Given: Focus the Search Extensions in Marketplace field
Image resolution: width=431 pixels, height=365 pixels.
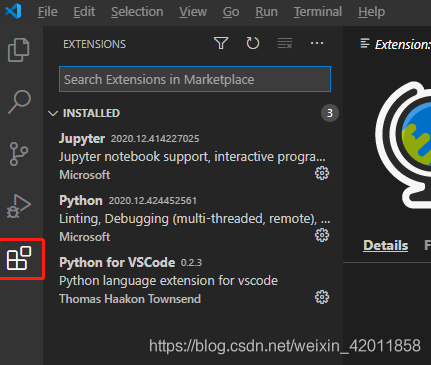Looking at the screenshot, I should pos(195,79).
